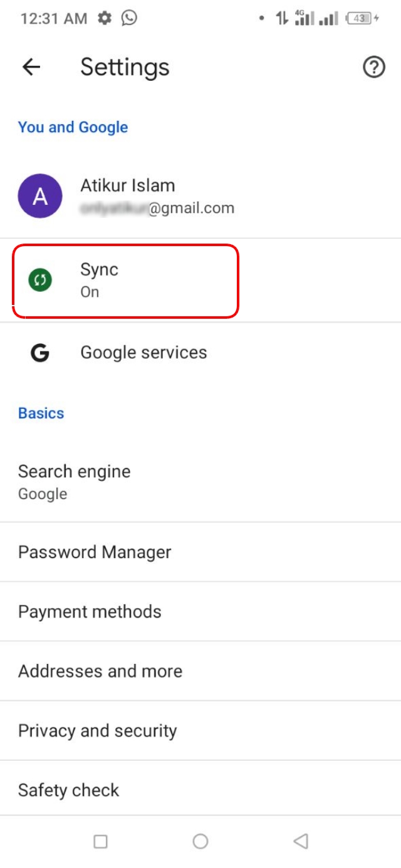Tap the purple profile avatar letter A

pyautogui.click(x=39, y=195)
